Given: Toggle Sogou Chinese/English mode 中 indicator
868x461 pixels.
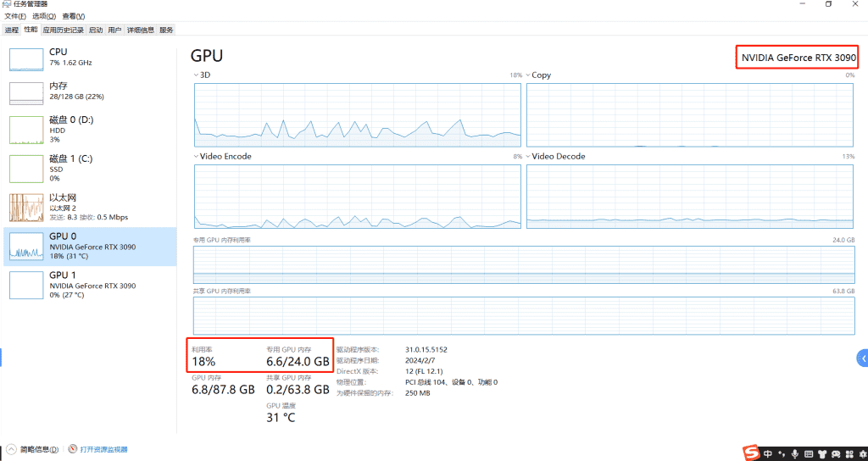Looking at the screenshot, I should (x=768, y=454).
